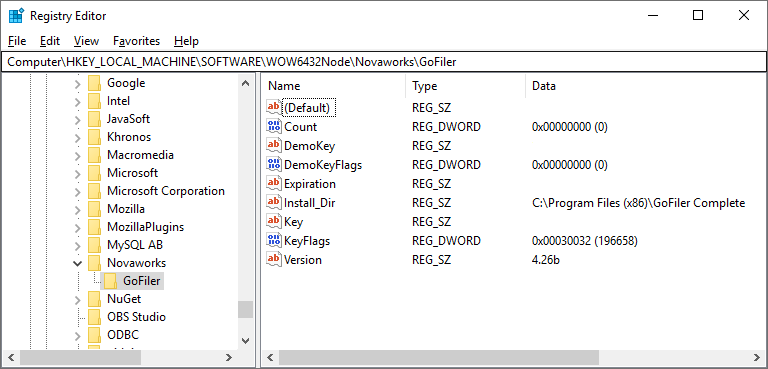Image resolution: width=768 pixels, height=369 pixels.
Task: Expand the ODBC key
Action: [77, 335]
